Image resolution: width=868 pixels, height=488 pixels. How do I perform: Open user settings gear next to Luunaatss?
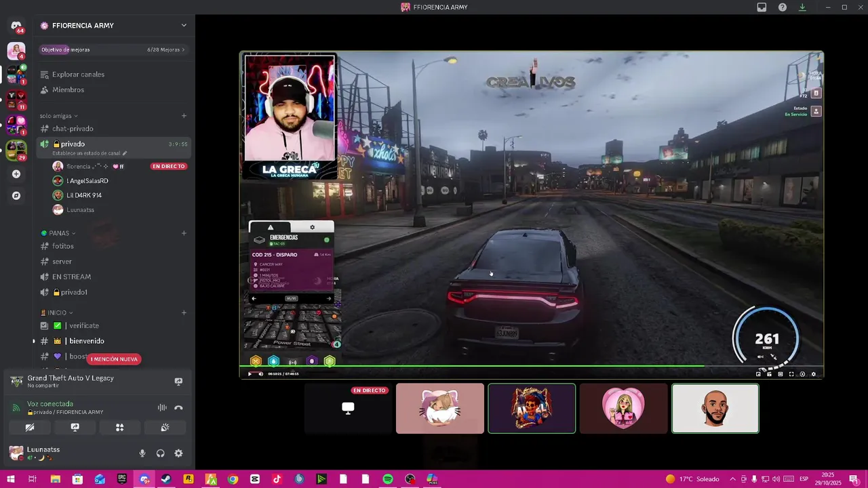(178, 453)
